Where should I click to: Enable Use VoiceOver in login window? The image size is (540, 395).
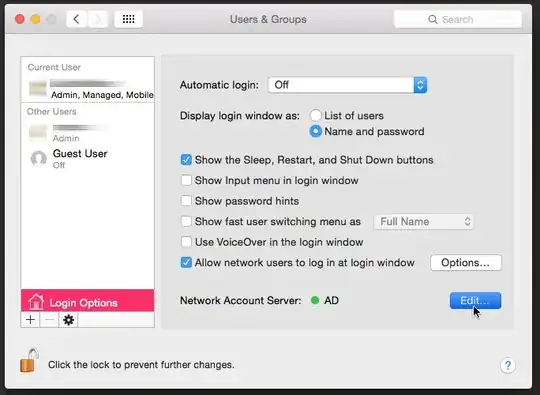[186, 242]
